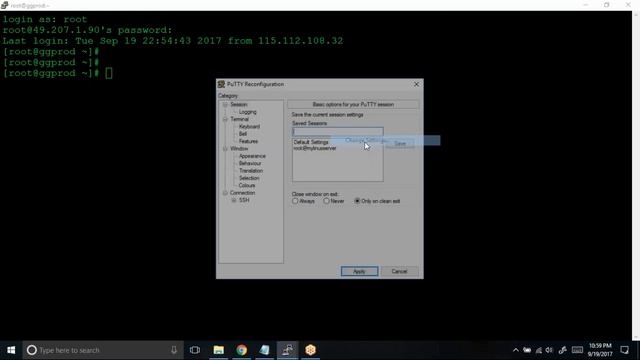Restore down the PuTTY terminal window

click(607, 5)
